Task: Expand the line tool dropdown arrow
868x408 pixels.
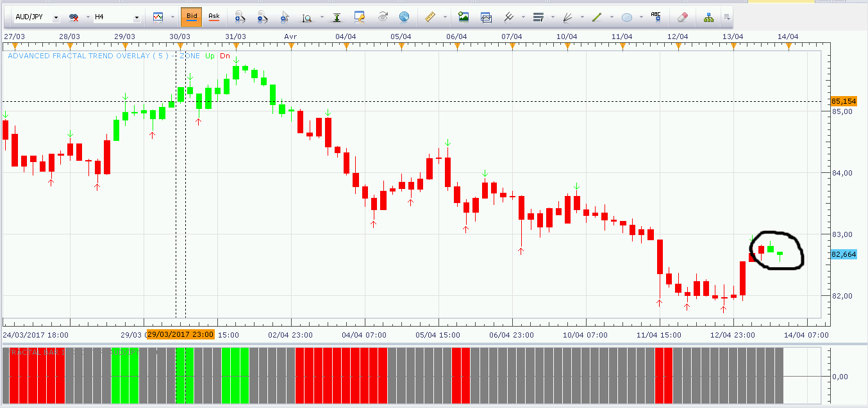Action: coord(612,17)
